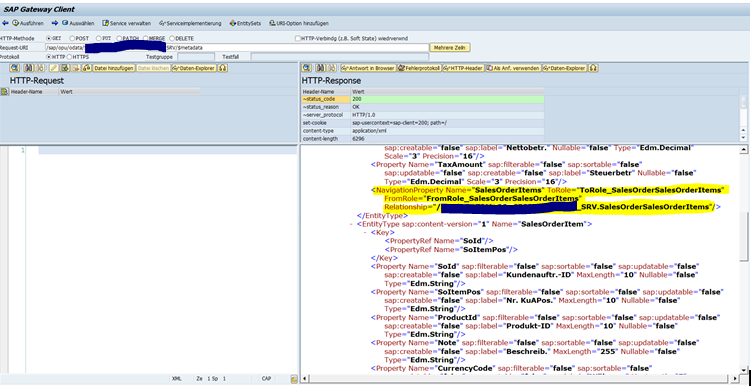This screenshot has width=756, height=391.
Task: Click the Service verwalten icon
Action: pos(105,23)
